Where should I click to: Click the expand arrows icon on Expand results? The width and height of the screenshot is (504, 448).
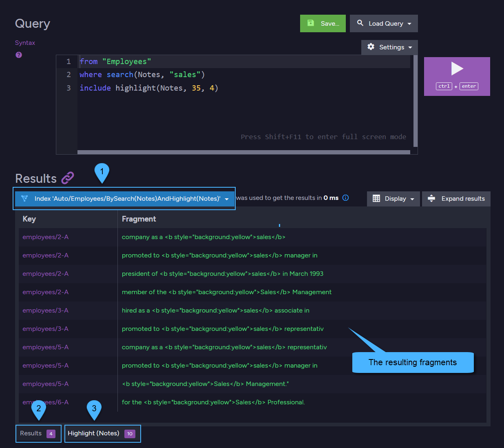click(x=431, y=199)
